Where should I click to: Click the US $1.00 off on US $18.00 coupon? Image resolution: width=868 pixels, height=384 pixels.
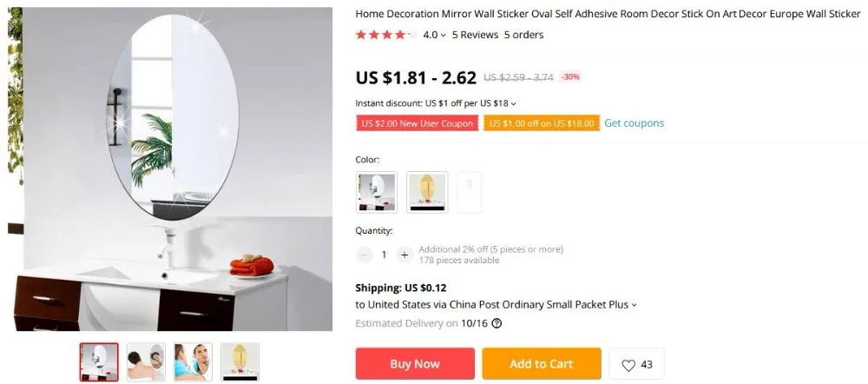click(542, 123)
